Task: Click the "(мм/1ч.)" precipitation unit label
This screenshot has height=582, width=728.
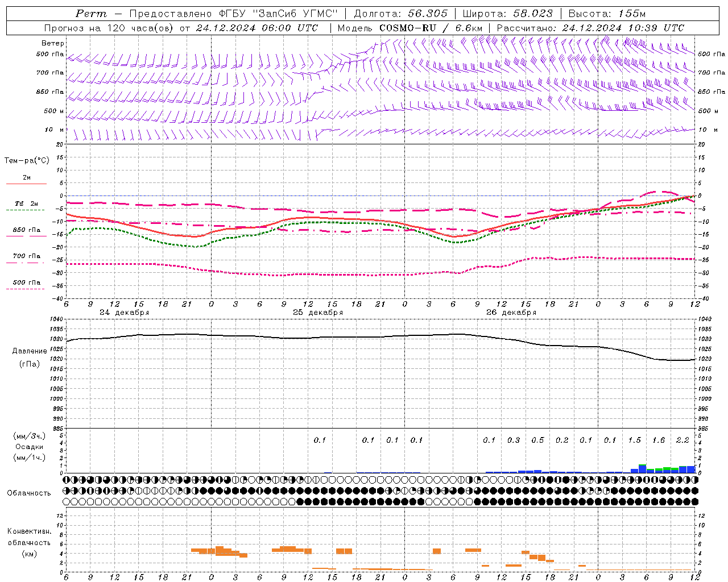Action: [x=30, y=458]
